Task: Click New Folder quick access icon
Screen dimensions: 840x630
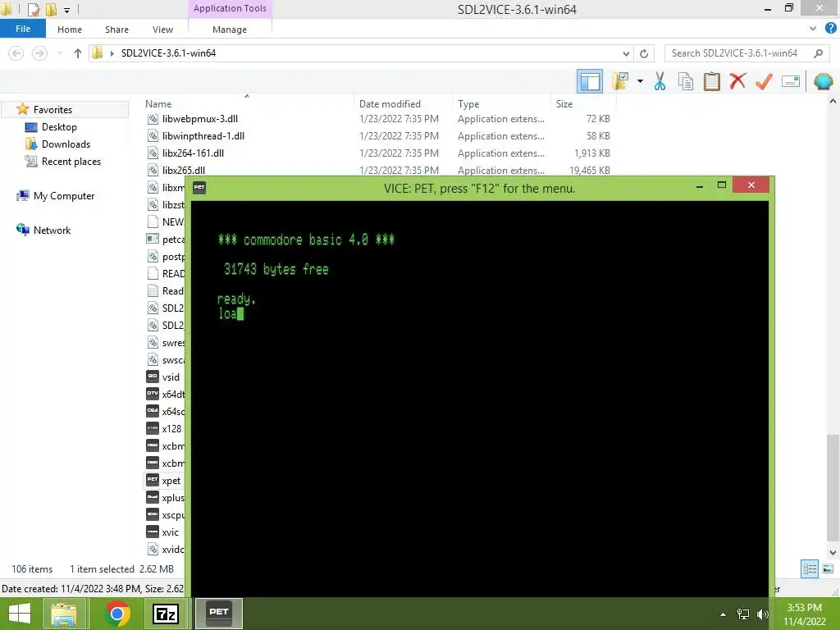Action: [51, 9]
